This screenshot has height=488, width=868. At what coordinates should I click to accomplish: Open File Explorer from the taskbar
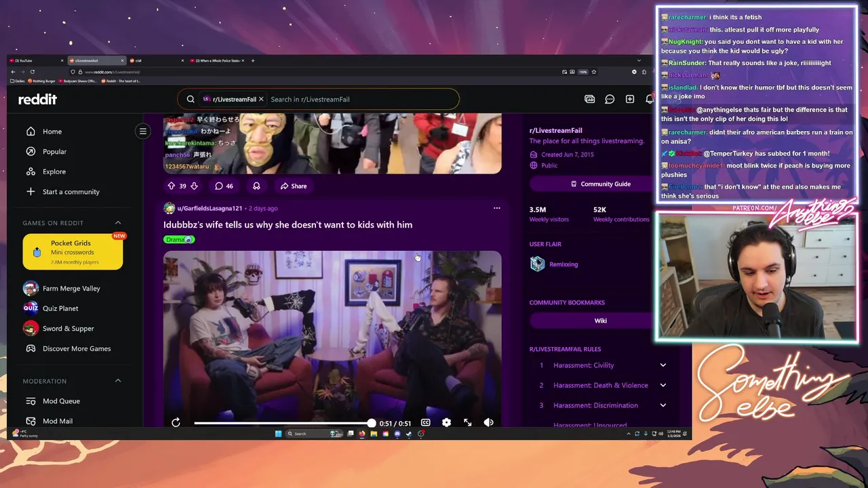(374, 434)
